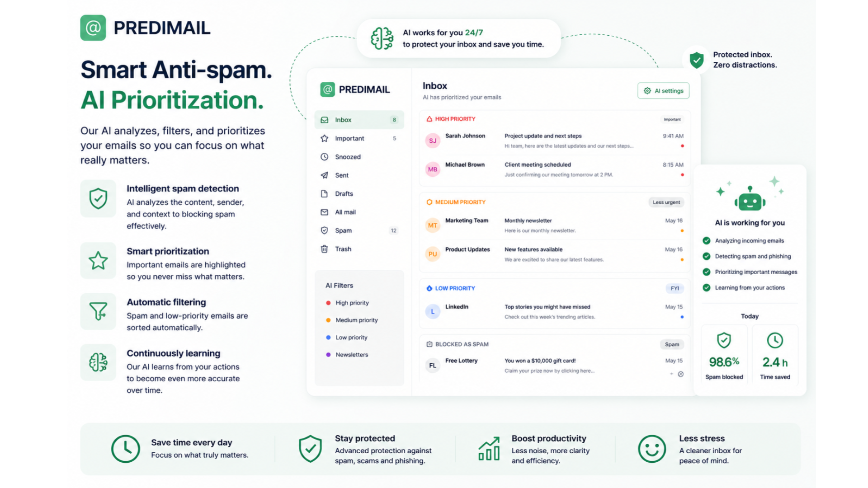Click the FYI tag
868x488 pixels.
[675, 288]
